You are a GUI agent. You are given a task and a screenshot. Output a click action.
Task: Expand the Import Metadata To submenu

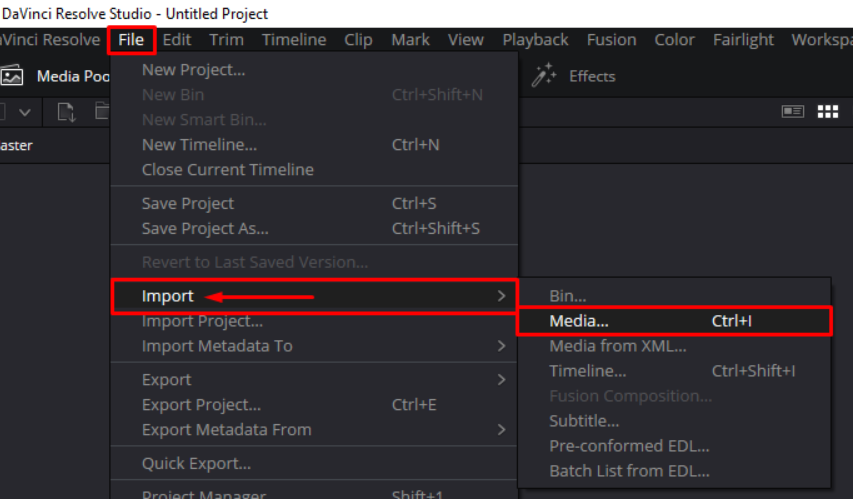tap(501, 346)
